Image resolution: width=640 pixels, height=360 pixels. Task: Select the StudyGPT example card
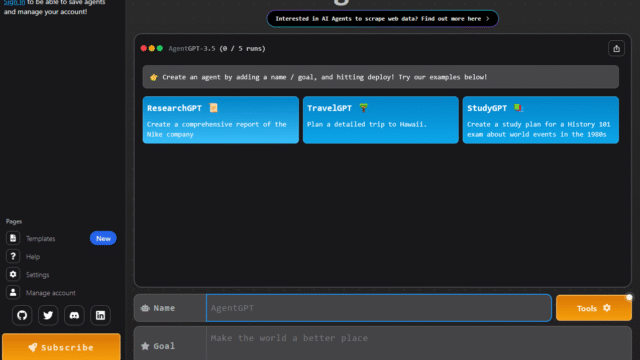tap(541, 120)
